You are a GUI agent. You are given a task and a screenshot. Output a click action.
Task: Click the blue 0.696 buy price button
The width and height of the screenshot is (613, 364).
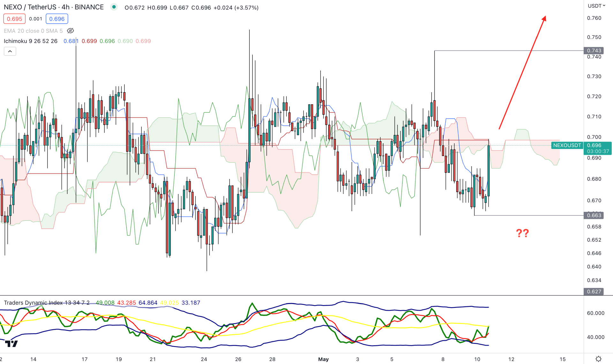coord(57,19)
